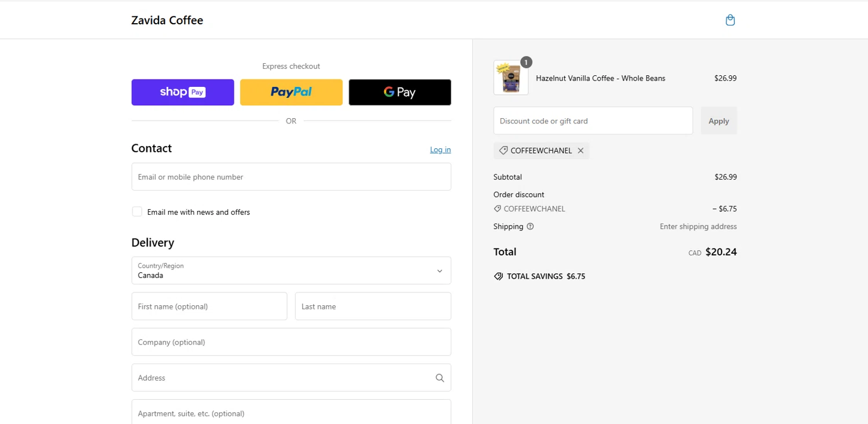
Task: Click the Apply discount button
Action: coord(719,120)
